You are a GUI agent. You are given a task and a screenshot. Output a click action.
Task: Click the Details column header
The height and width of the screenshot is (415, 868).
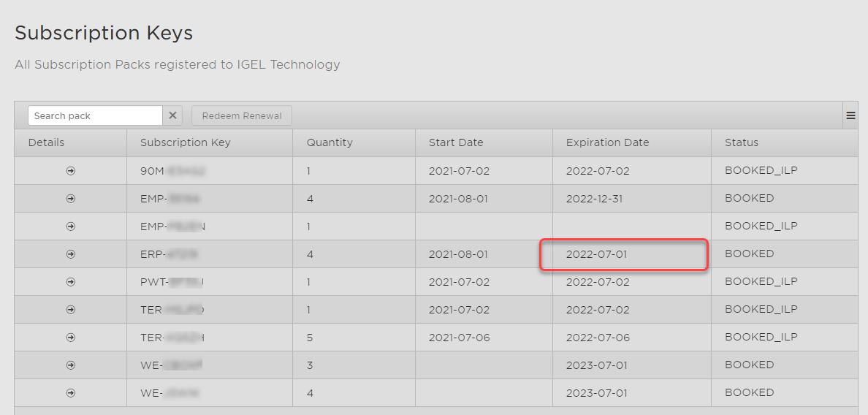coord(46,142)
